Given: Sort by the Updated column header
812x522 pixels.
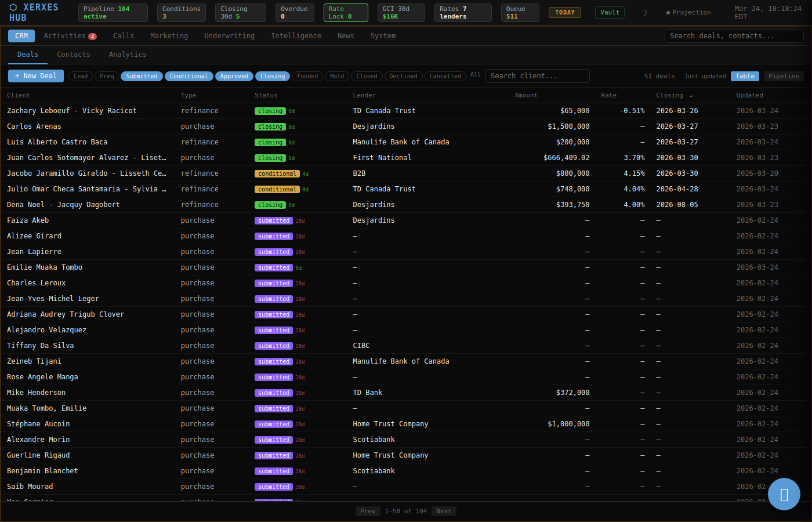Looking at the screenshot, I should coord(749,96).
